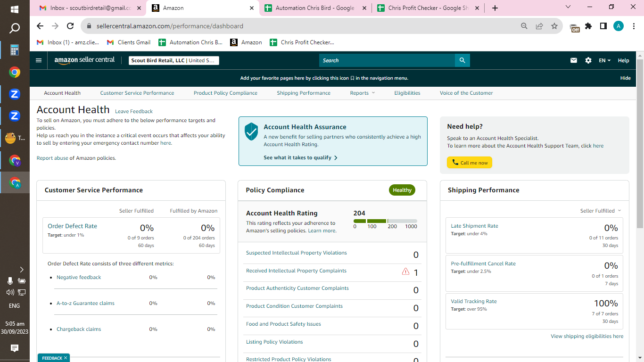This screenshot has height=362, width=644.
Task: Open the first Zoom icon in the taskbar
Action: [15, 94]
